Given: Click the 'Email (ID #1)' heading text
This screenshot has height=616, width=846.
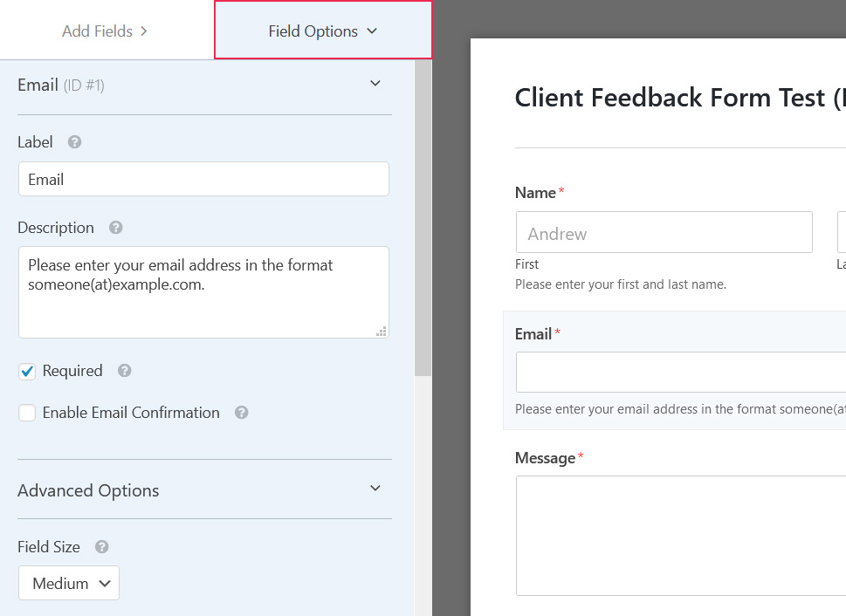Looking at the screenshot, I should tap(61, 86).
